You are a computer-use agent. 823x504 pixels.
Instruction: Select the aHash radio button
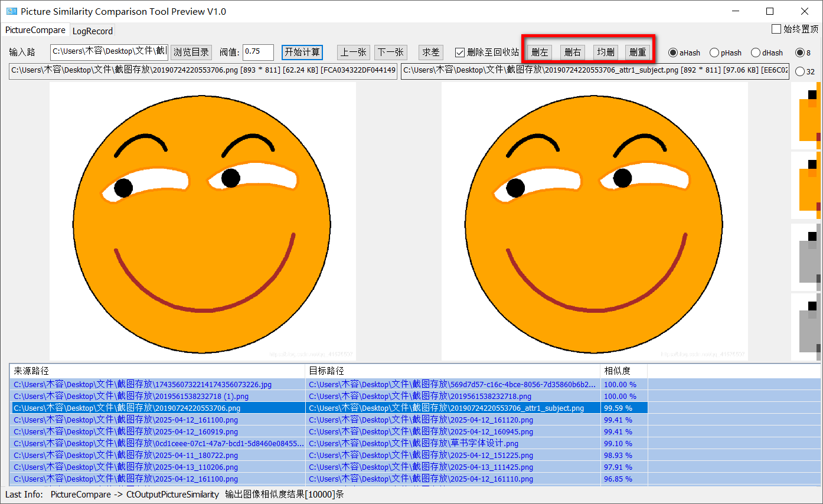coord(673,53)
